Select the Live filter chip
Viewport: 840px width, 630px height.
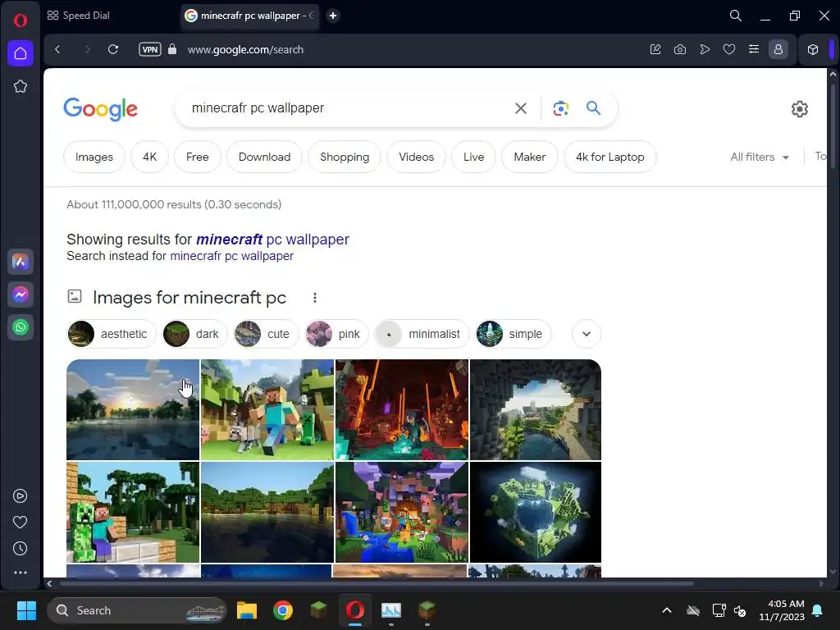473,157
